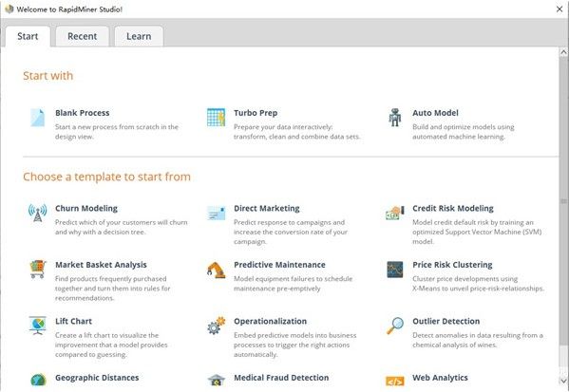
Task: Select the Outlier Detection magnifier icon
Action: pos(395,326)
